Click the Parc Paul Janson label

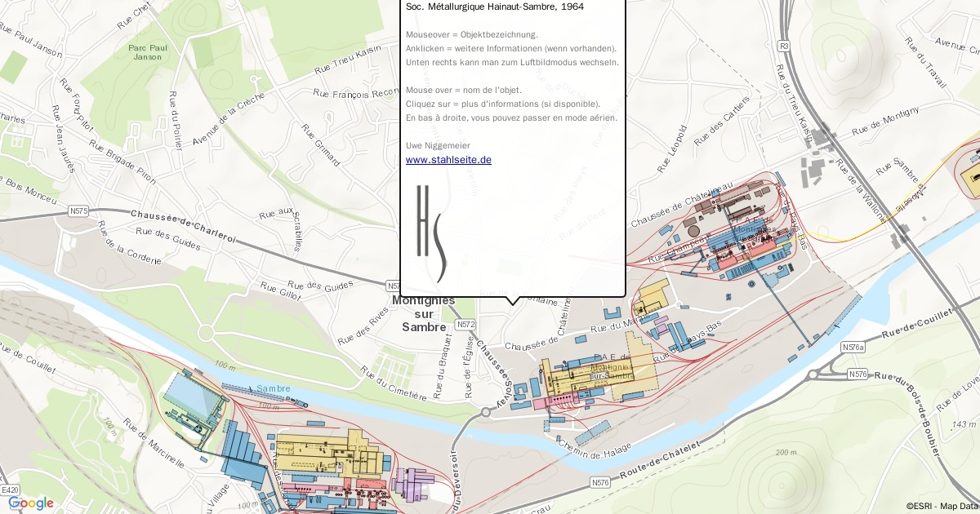coord(146,52)
